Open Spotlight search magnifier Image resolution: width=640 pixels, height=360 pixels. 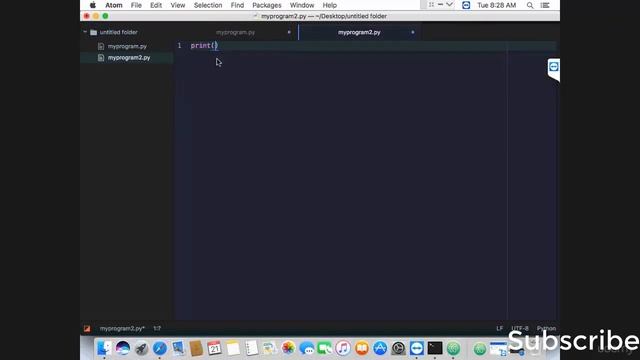point(530,5)
